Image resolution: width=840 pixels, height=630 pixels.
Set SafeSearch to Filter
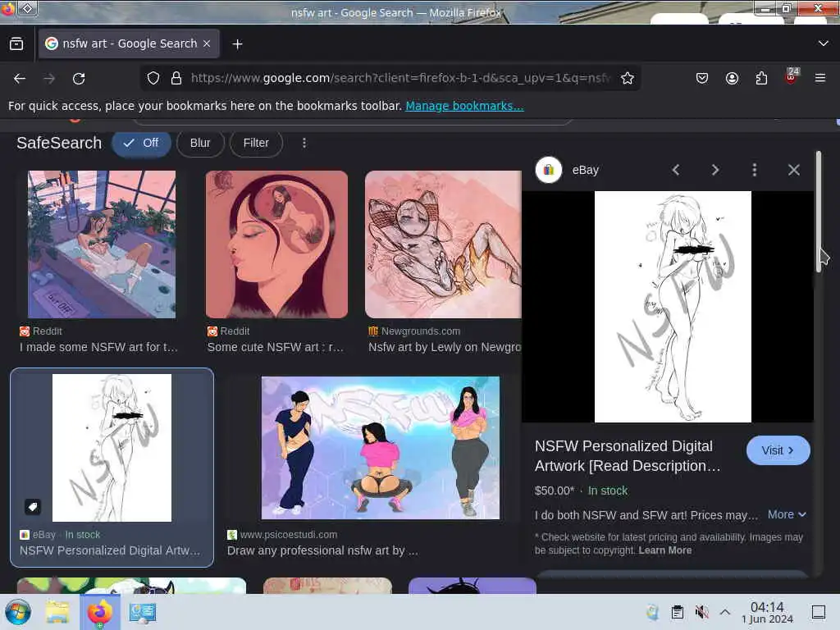tap(256, 143)
